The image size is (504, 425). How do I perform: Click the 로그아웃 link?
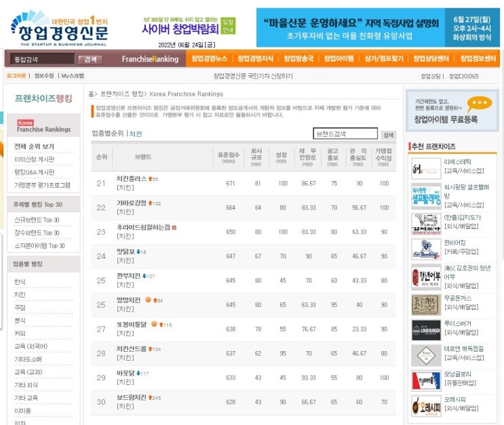pyautogui.click(x=16, y=76)
